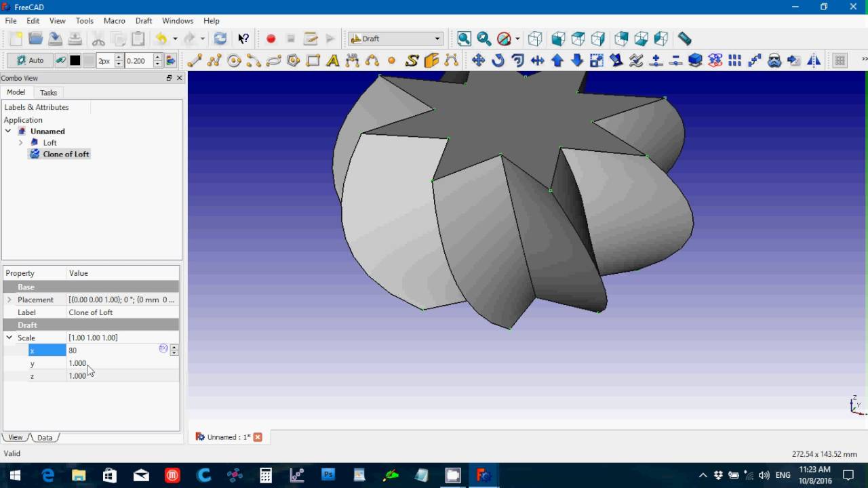The width and height of the screenshot is (868, 488).
Task: Click the Undo arrow icon
Action: pyautogui.click(x=161, y=39)
